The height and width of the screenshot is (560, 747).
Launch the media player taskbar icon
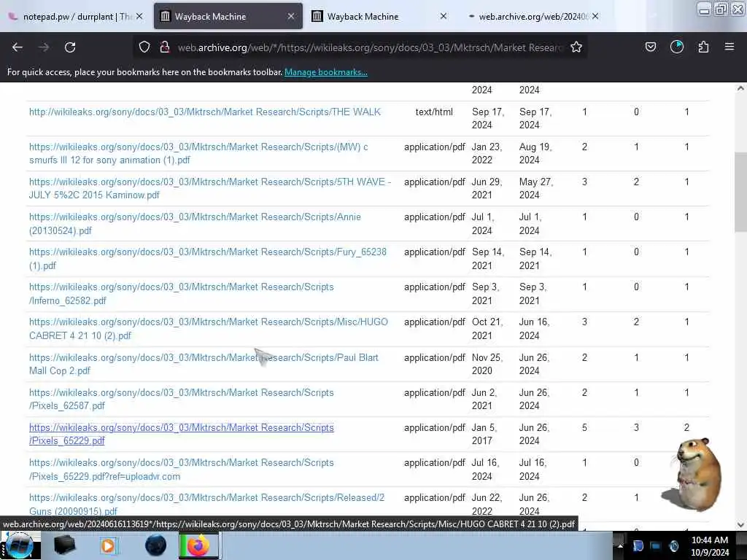coord(109,545)
